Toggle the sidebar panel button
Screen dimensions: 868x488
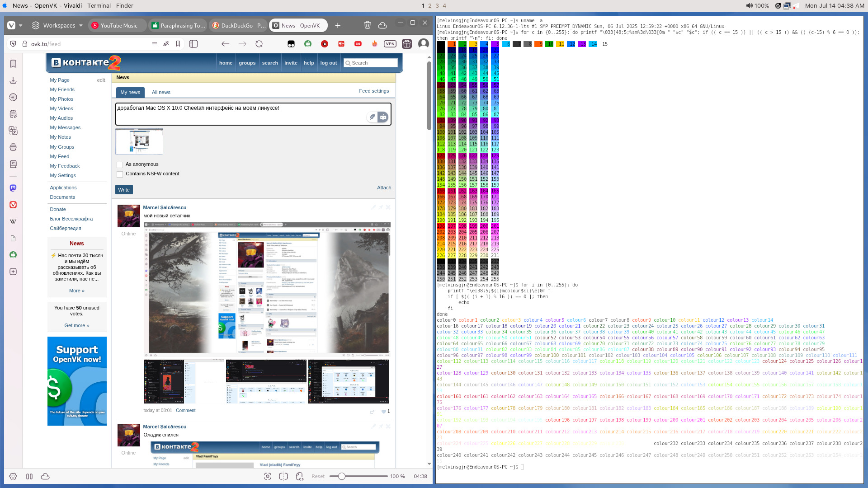(193, 44)
